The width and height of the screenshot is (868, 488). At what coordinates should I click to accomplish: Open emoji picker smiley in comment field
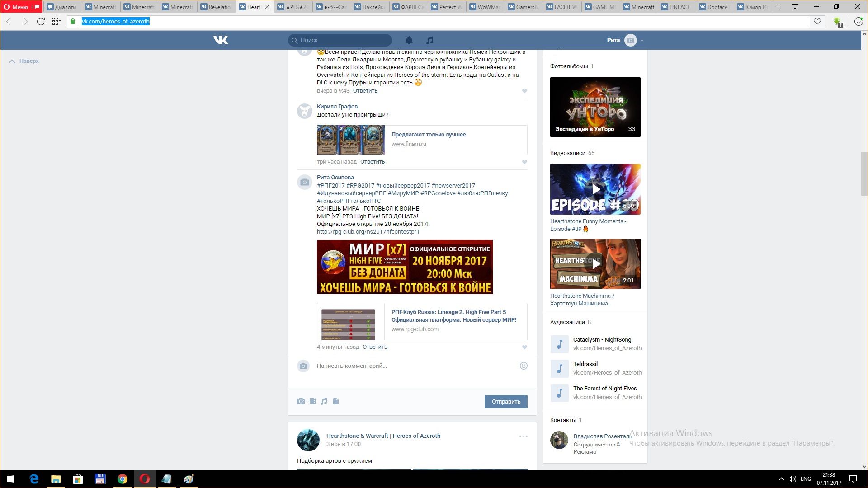(524, 366)
